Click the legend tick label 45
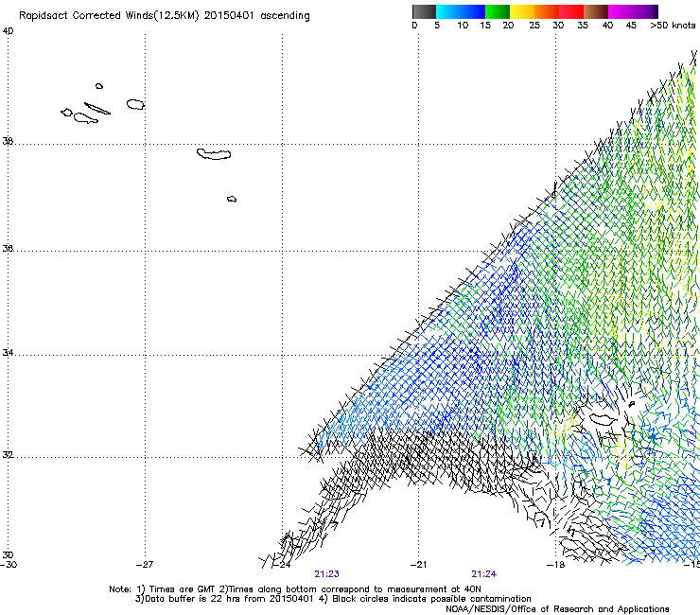 631,26
